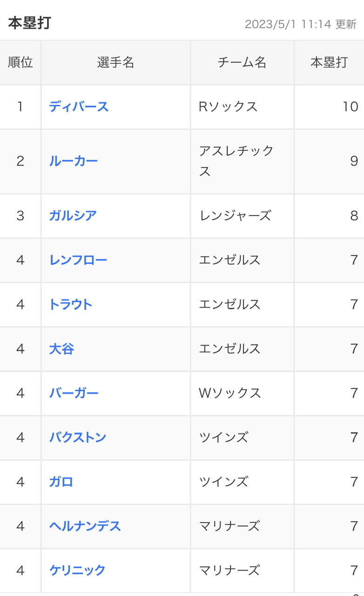Image resolution: width=364 pixels, height=596 pixels.
Task: Open player link ケリニック
Action: click(77, 570)
